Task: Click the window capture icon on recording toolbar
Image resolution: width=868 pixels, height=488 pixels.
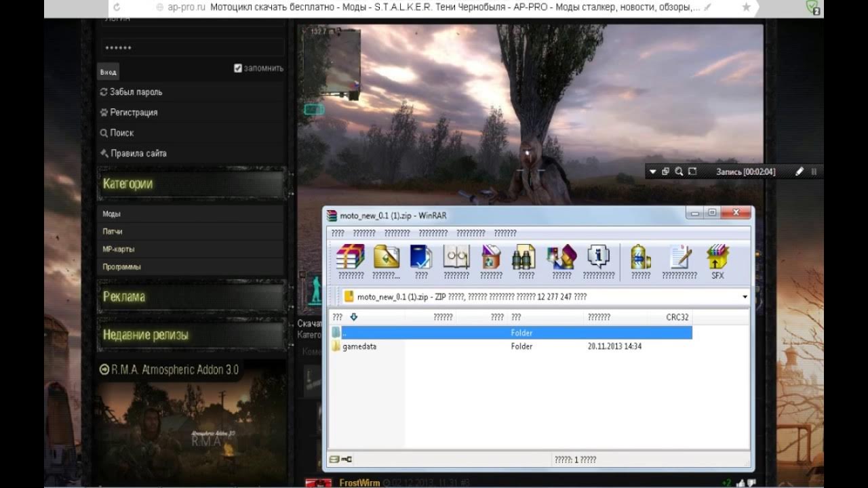Action: 666,172
